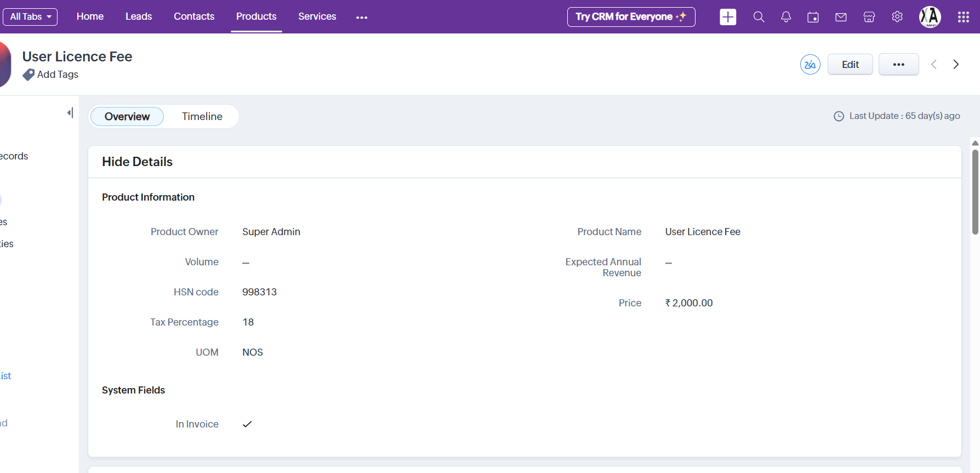
Task: Toggle the In Invoice checkmark
Action: [247, 424]
